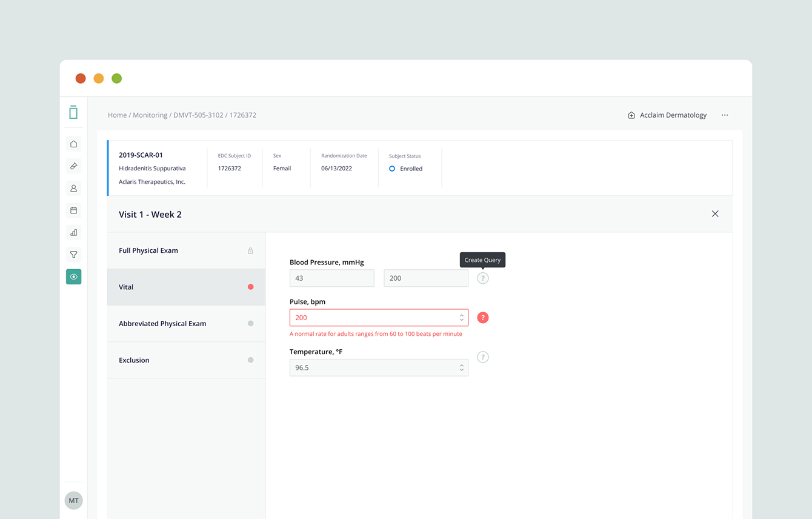Open the three-dot more options menu
The width and height of the screenshot is (812, 519).
(x=725, y=115)
